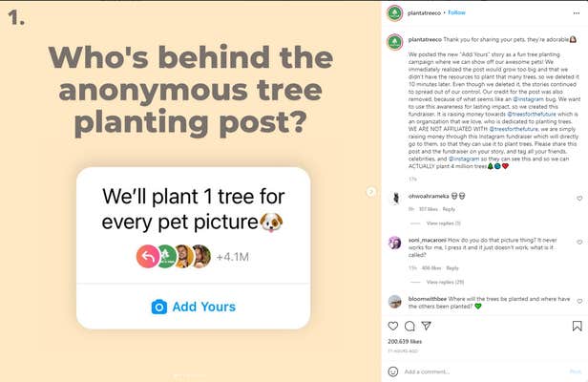Open plantatreeco profile picture in header

coord(393,12)
